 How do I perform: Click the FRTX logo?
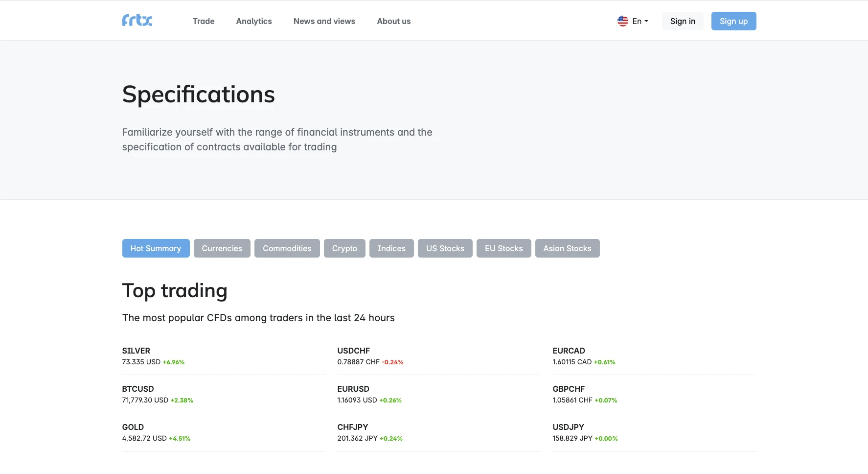pyautogui.click(x=137, y=21)
